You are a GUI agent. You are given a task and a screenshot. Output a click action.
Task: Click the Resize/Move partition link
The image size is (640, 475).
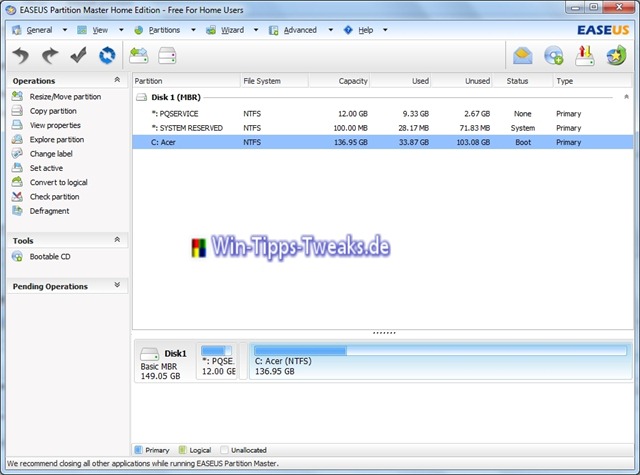(65, 97)
